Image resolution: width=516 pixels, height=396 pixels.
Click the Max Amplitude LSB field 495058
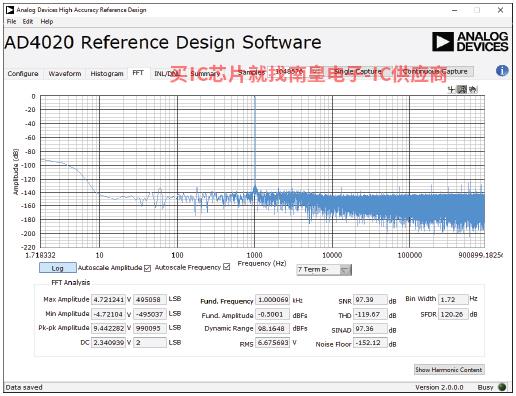coord(150,299)
